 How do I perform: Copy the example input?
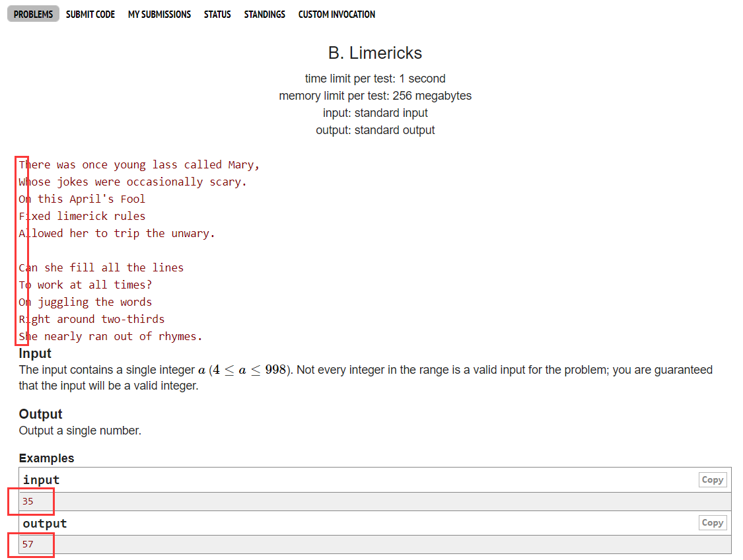pos(712,480)
